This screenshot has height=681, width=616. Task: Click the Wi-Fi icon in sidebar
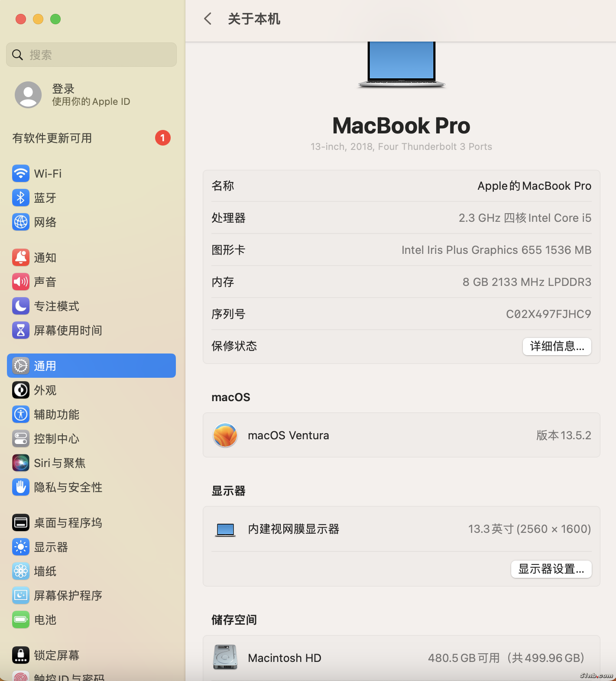pyautogui.click(x=21, y=174)
